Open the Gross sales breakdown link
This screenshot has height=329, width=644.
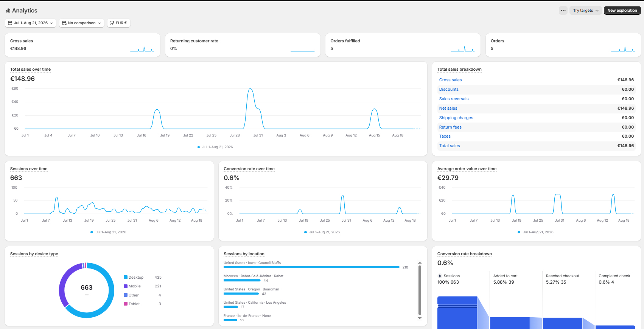(450, 80)
